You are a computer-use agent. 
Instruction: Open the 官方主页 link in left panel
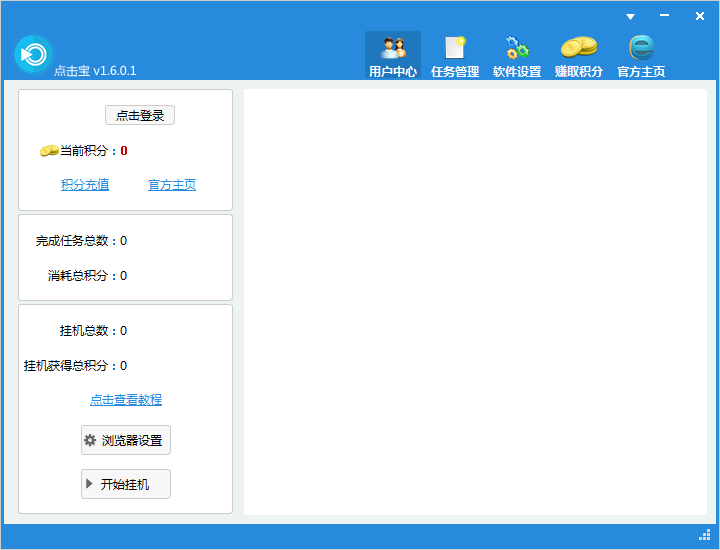tap(172, 185)
